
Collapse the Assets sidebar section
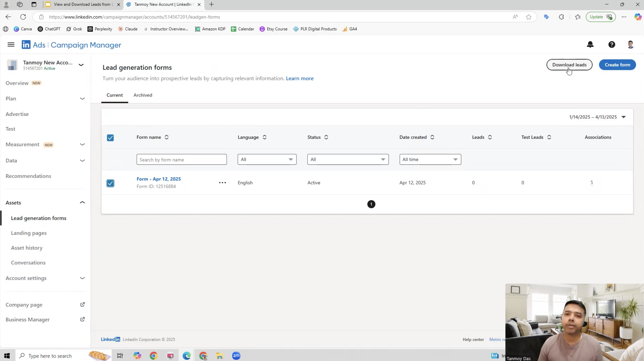(82, 202)
